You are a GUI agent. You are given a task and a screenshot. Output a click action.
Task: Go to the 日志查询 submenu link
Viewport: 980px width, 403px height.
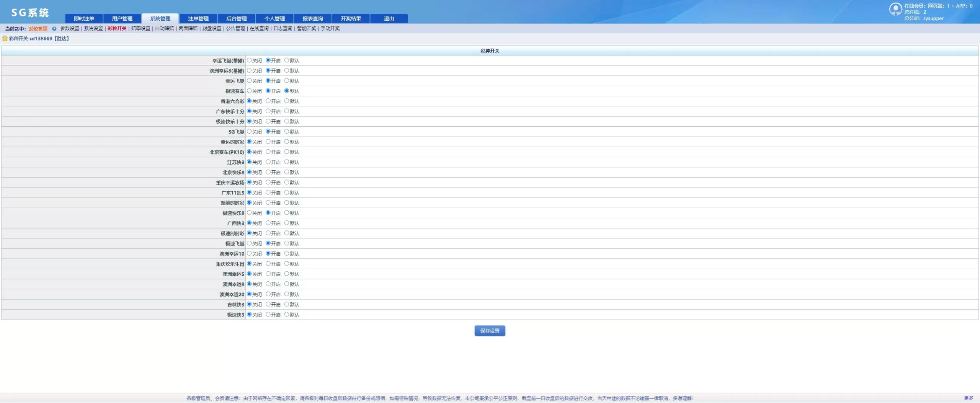[283, 29]
